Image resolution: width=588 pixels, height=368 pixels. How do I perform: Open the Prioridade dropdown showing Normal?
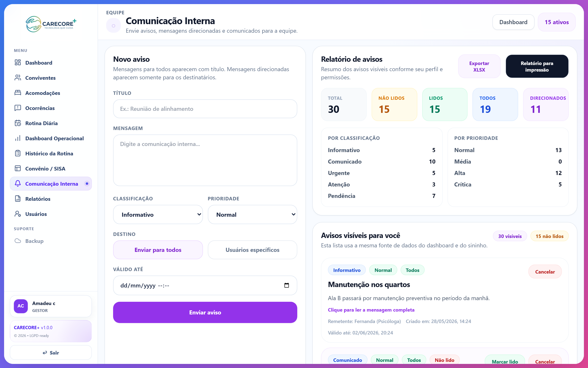coord(252,214)
